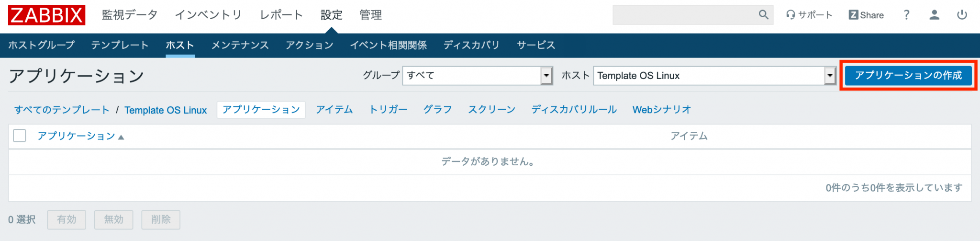Expand the グループ dropdown
The image size is (980, 241).
click(546, 76)
